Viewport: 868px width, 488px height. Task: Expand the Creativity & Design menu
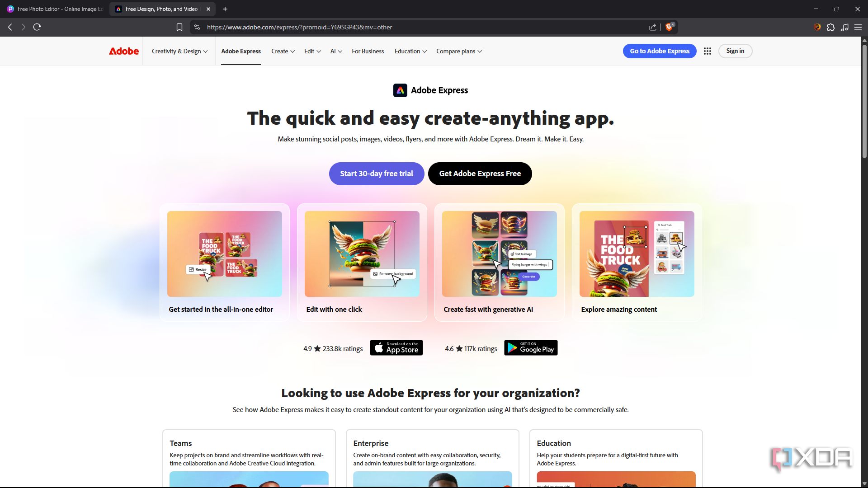click(x=179, y=51)
